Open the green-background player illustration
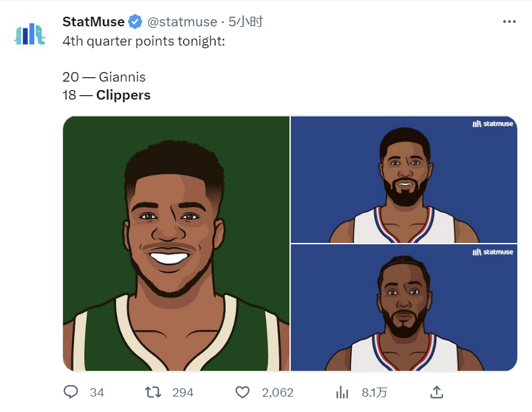Screen dimensions: 532x412 [x=176, y=244]
